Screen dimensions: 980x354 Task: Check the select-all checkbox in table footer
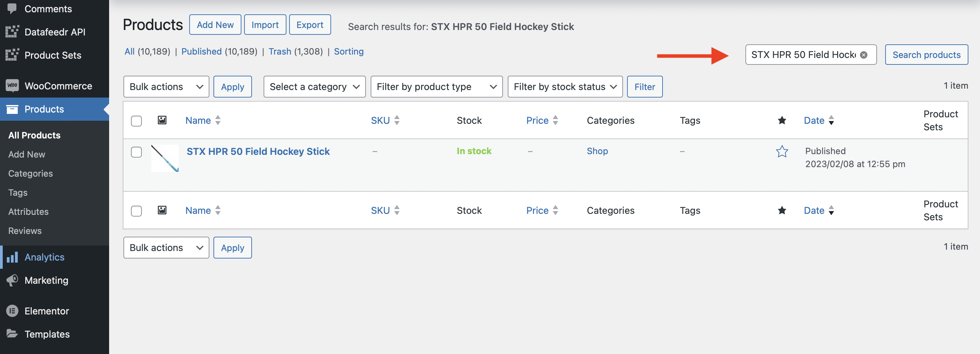pos(136,211)
